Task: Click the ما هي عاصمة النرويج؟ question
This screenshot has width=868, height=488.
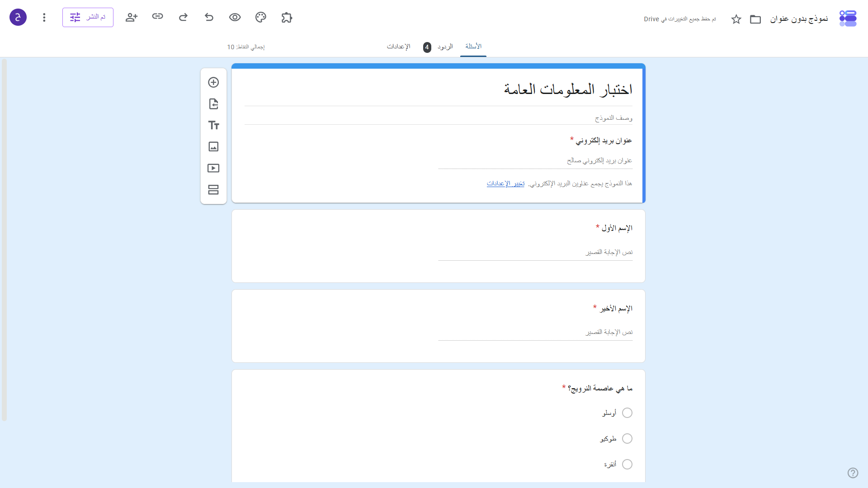Action: point(600,388)
